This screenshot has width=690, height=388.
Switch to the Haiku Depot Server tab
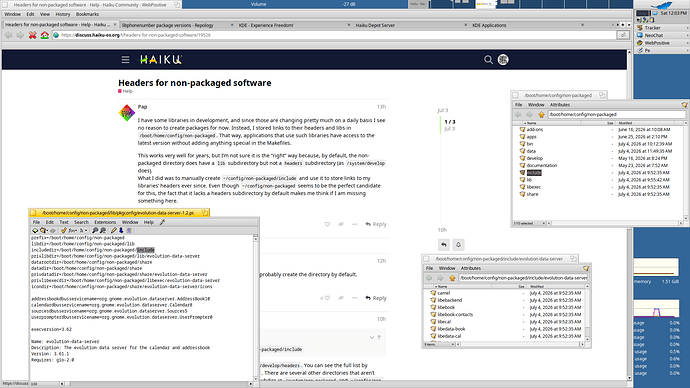(375, 25)
